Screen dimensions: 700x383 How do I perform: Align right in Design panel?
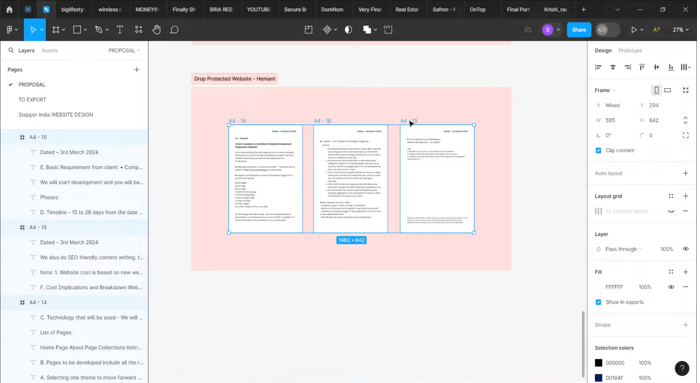[628, 67]
